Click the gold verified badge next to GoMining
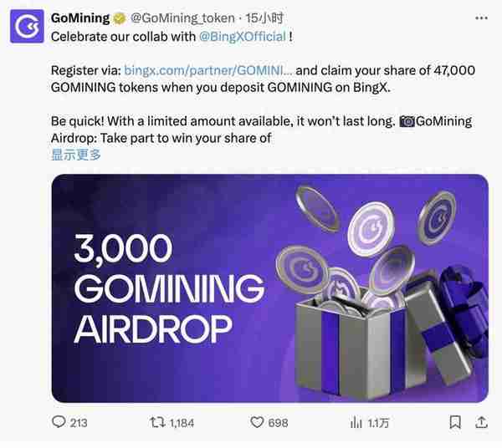The height and width of the screenshot is (448, 502). pos(120,19)
